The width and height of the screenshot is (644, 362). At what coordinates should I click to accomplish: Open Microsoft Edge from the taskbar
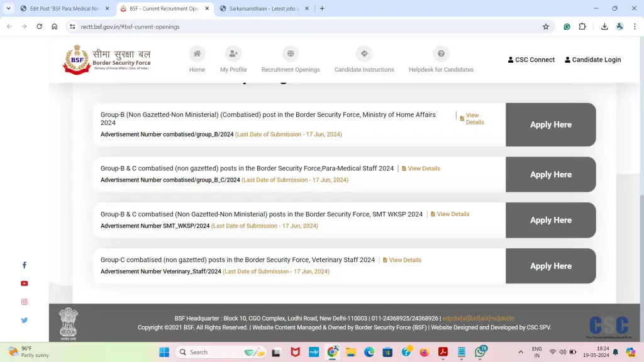click(x=369, y=352)
